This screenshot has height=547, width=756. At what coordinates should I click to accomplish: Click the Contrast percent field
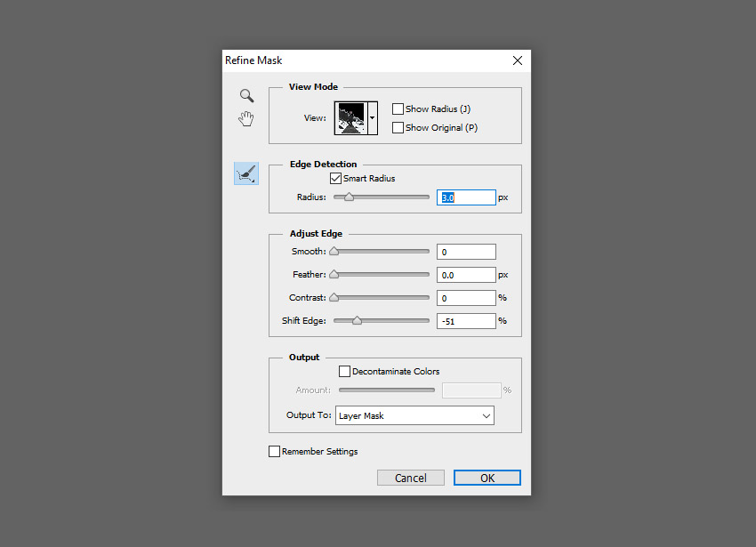tap(466, 298)
